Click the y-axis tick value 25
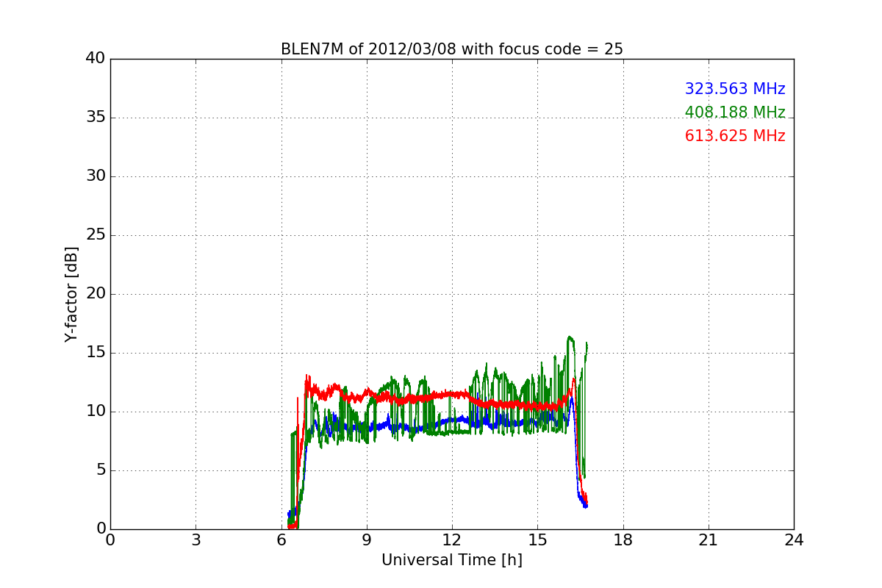882x588 pixels. pyautogui.click(x=96, y=235)
